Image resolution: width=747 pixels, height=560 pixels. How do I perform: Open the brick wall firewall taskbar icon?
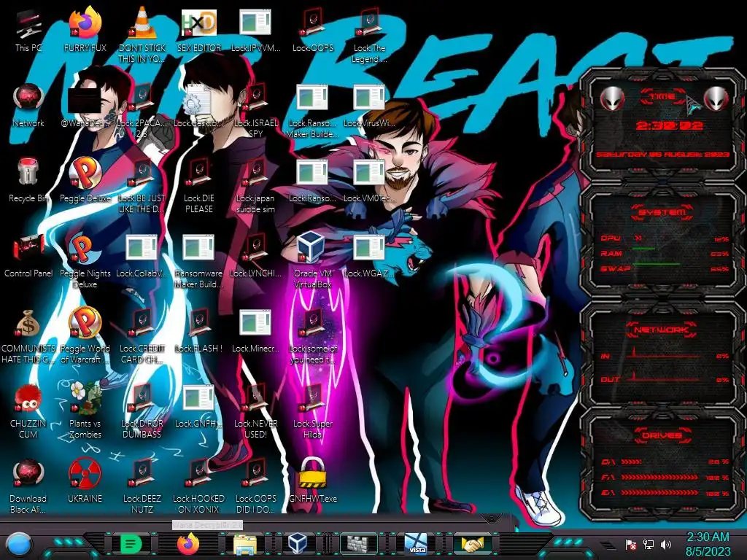point(357,544)
